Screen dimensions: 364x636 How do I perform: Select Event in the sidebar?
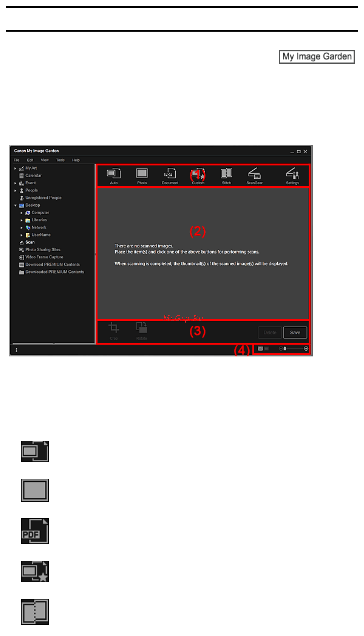28,183
